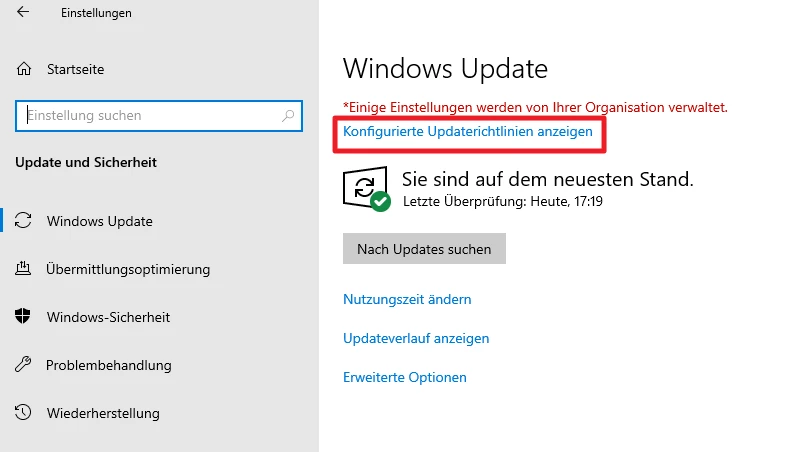Click the Problembehandlung wrench icon
The height and width of the screenshot is (452, 792).
click(x=25, y=365)
